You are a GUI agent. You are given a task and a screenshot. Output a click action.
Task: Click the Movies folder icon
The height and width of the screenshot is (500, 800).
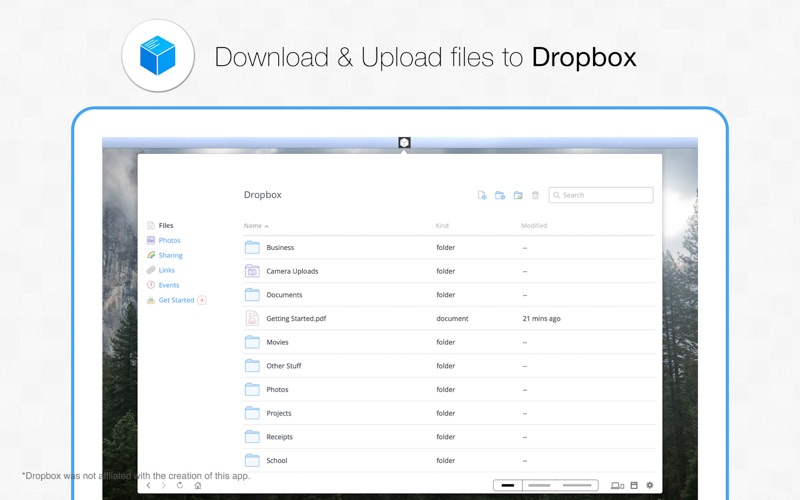252,342
